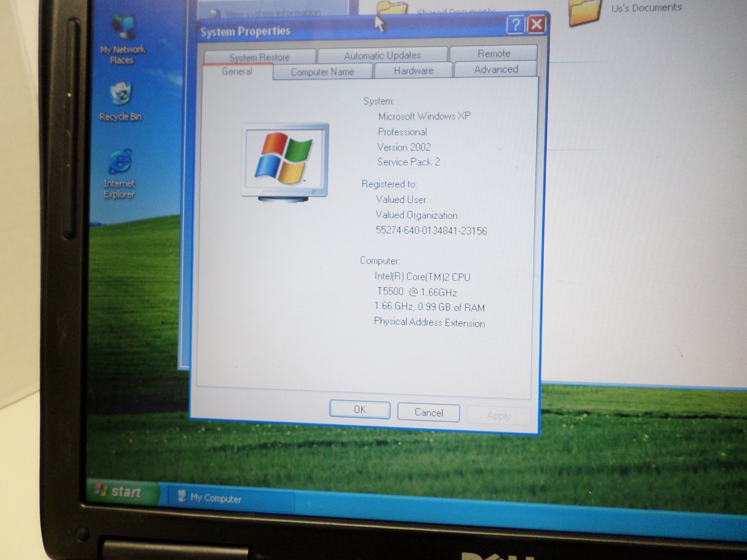Open the Computer Name tab
Image resolution: width=747 pixels, height=560 pixels.
pos(322,72)
